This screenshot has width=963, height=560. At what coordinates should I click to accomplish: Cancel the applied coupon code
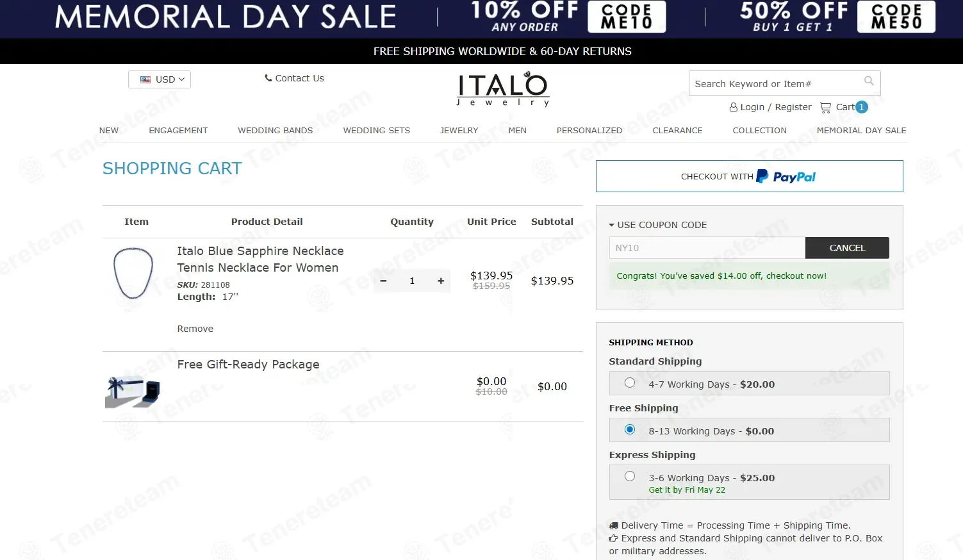(x=847, y=248)
